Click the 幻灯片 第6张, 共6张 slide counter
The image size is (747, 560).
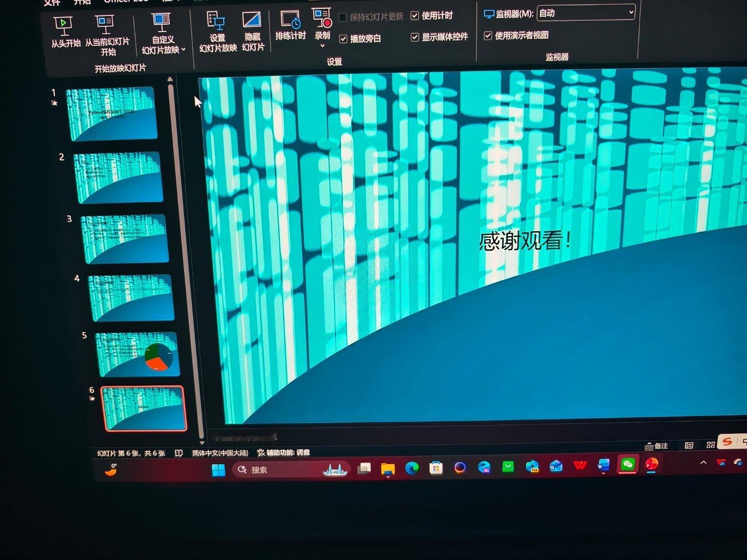coord(131,454)
